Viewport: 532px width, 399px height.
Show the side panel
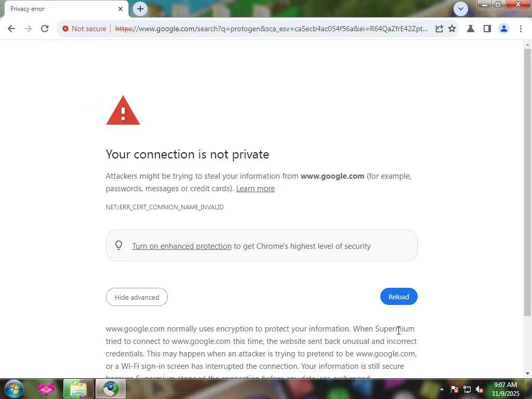(487, 29)
